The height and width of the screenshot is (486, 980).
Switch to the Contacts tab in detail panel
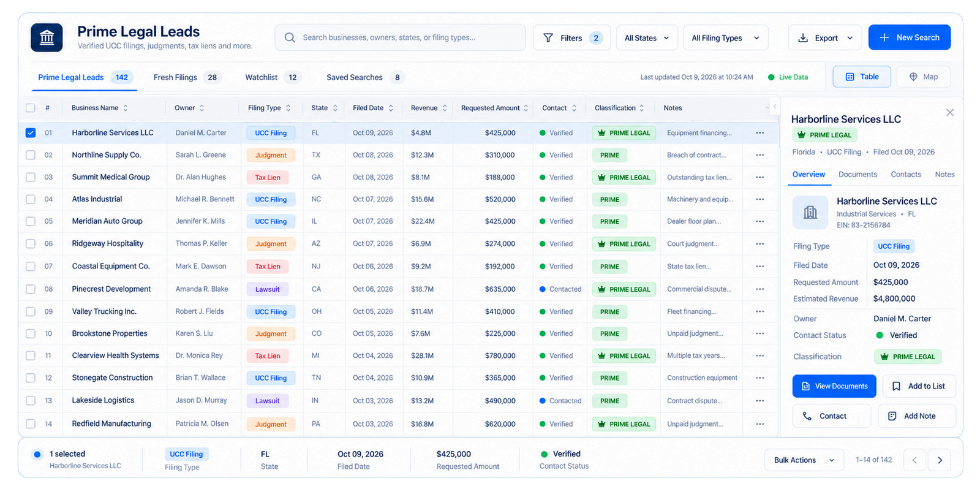click(x=906, y=175)
